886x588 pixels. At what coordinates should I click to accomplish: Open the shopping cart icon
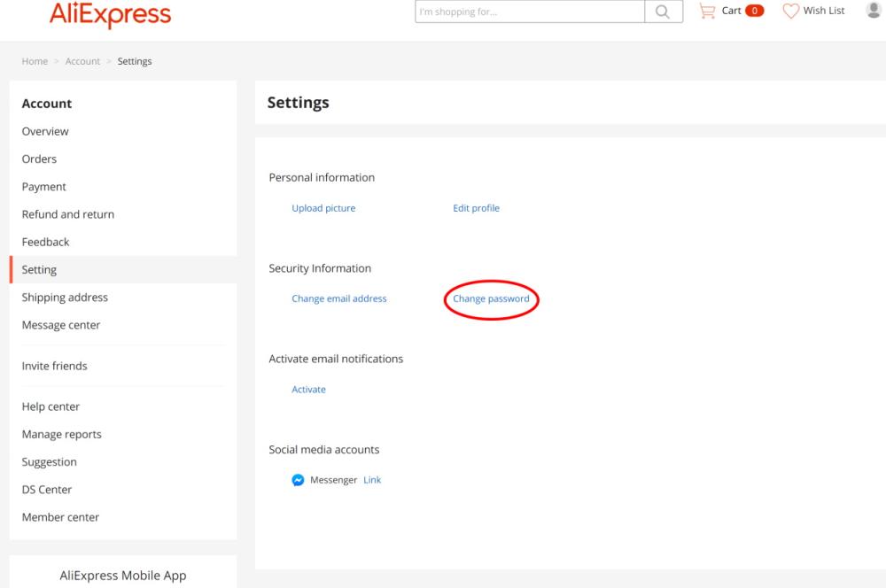[x=707, y=11]
